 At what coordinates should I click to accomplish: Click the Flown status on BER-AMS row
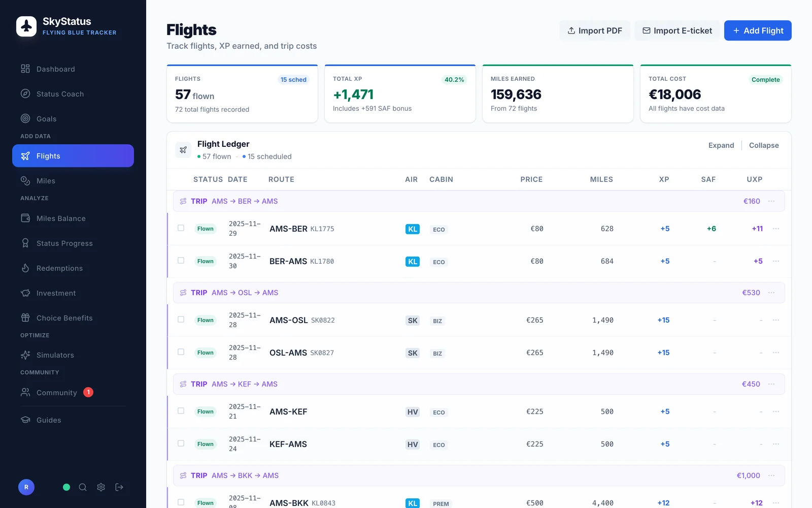[x=206, y=261]
